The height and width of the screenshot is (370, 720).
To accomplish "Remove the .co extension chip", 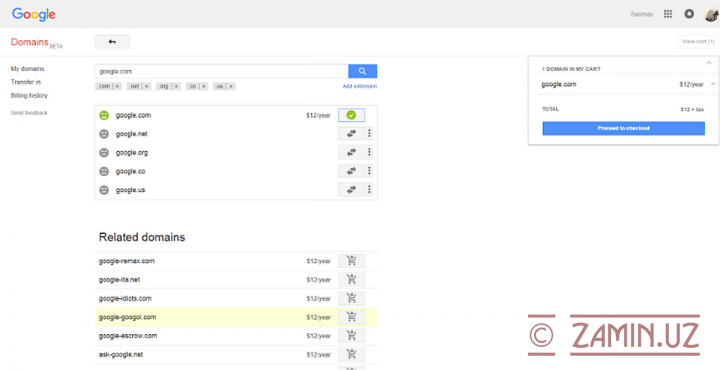I will click(204, 86).
